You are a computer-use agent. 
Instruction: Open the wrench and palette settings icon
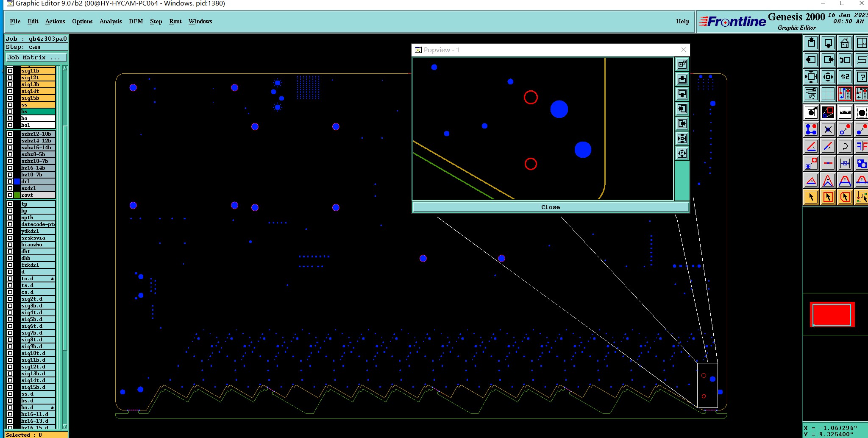pos(811,94)
